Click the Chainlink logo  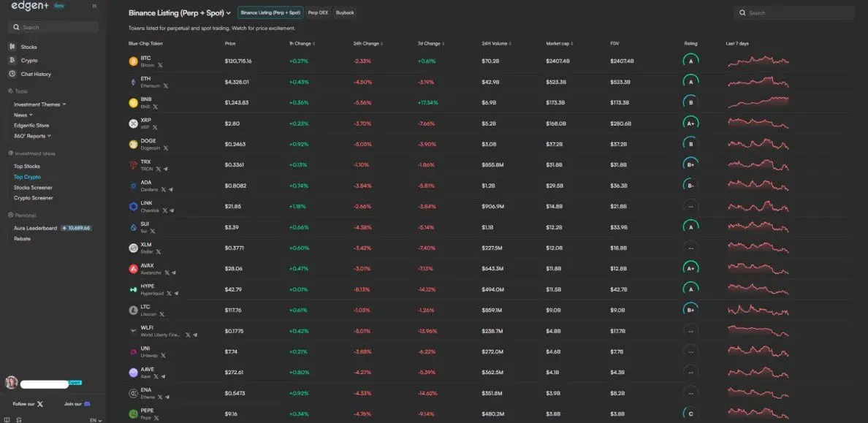click(x=133, y=207)
